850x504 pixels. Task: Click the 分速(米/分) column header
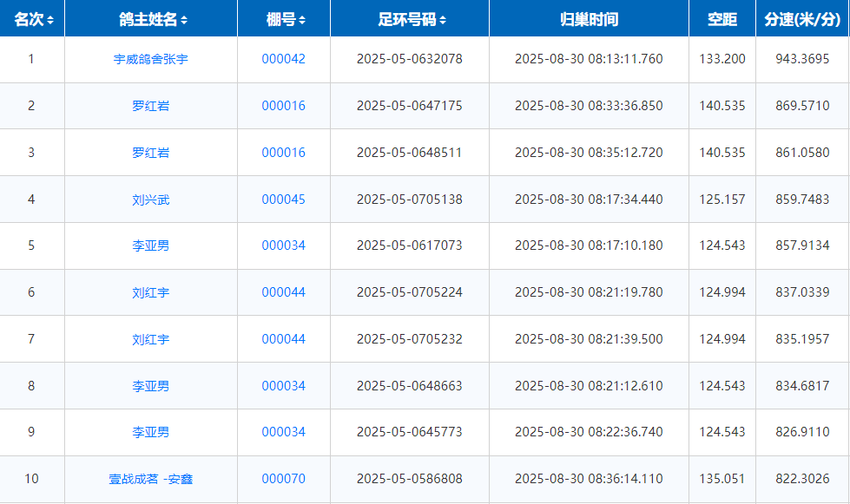[x=802, y=19]
